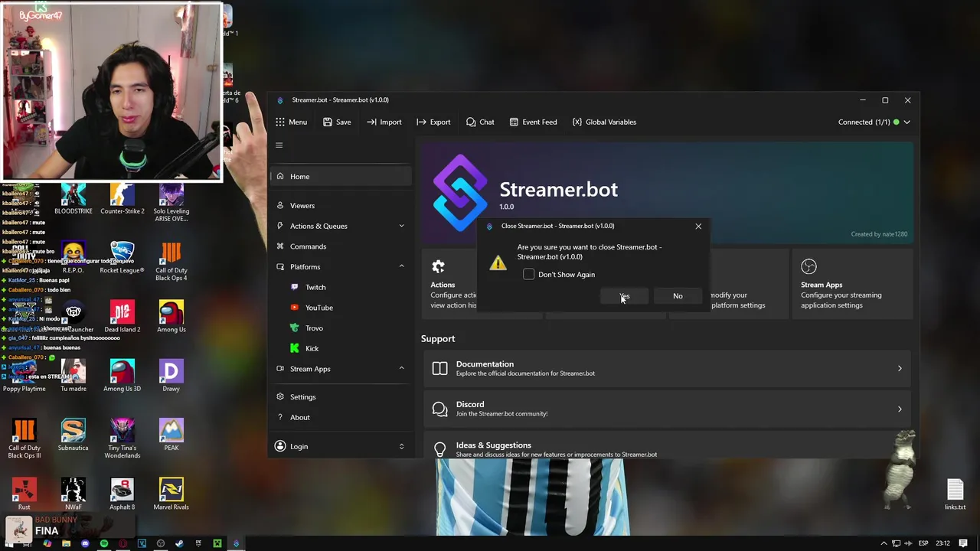Open Global Variables in the toolbar
The width and height of the screenshot is (980, 551).
coord(604,122)
